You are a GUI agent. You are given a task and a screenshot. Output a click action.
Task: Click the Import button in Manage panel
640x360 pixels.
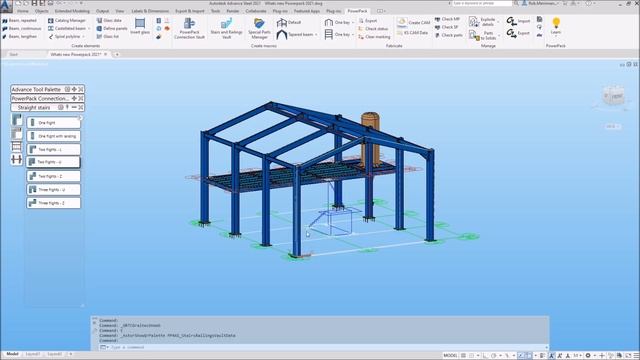(518, 21)
